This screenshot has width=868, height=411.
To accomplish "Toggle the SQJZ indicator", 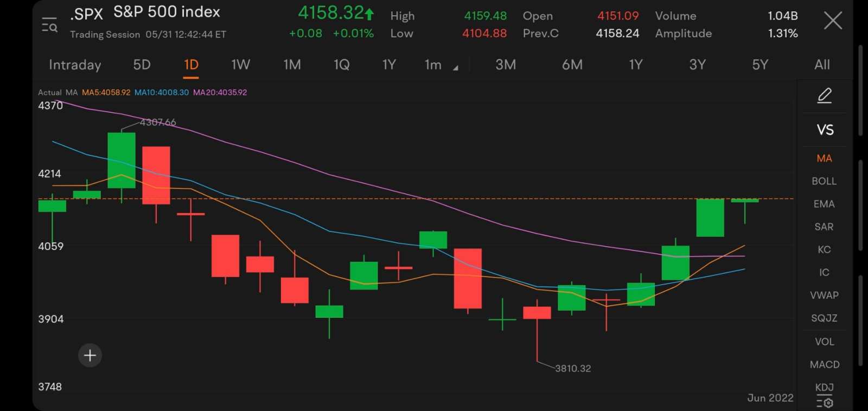I will click(x=824, y=318).
